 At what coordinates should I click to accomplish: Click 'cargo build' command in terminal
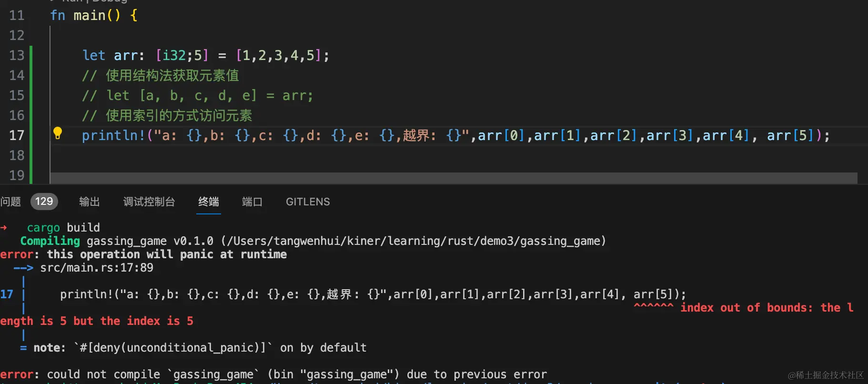click(63, 228)
